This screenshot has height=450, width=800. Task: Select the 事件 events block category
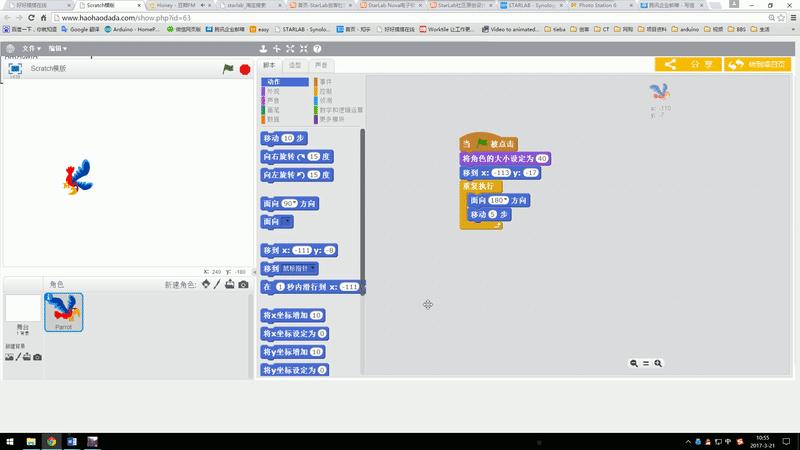[x=338, y=82]
